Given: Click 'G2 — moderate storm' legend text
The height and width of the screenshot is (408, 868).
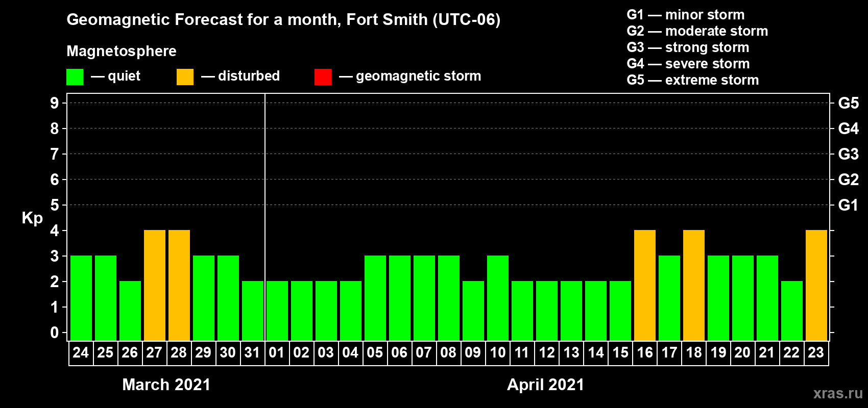Looking at the screenshot, I should tap(697, 31).
